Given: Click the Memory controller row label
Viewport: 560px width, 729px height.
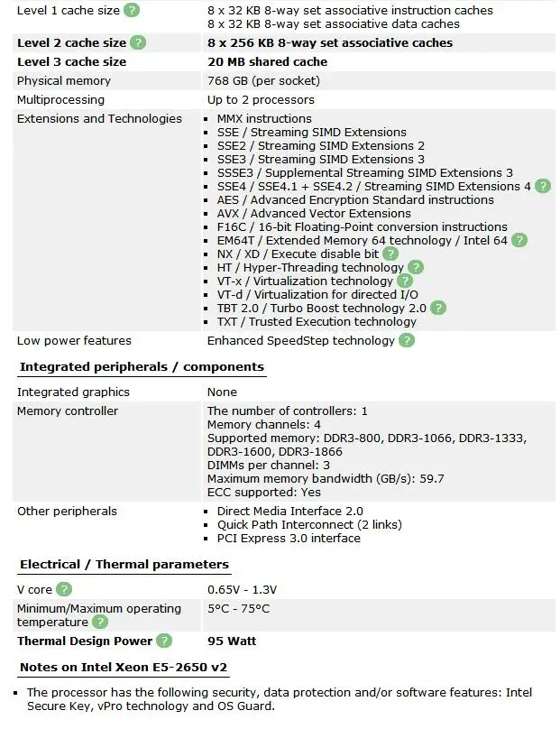Looking at the screenshot, I should tap(67, 411).
